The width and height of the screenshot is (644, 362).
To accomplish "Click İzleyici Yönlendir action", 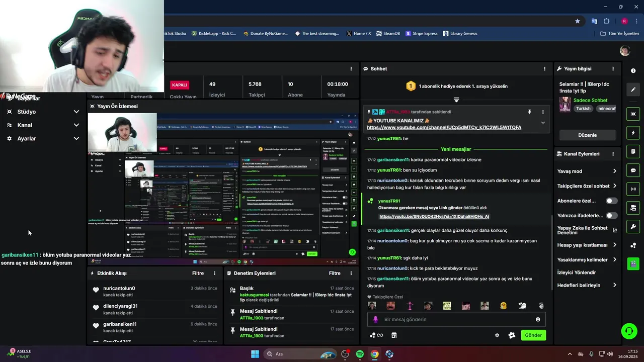I will coord(577,273).
